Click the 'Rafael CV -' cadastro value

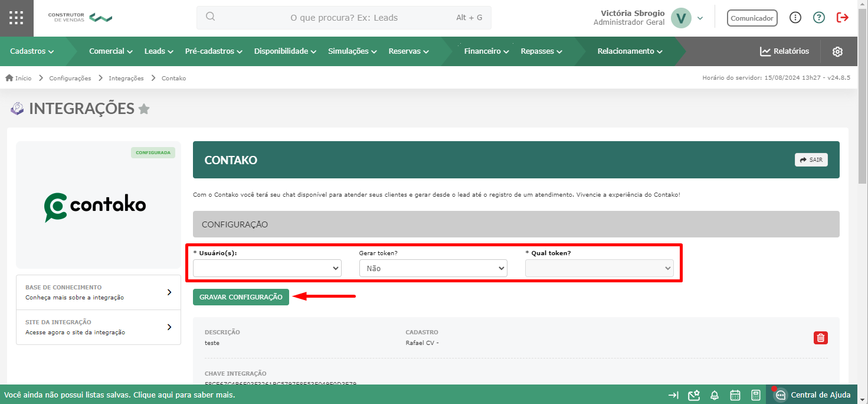tap(422, 343)
